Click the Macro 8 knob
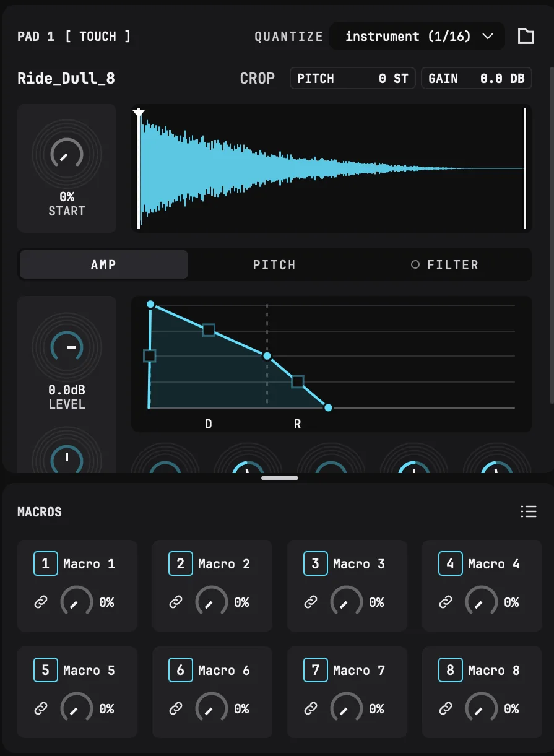The width and height of the screenshot is (554, 756). pos(482,708)
